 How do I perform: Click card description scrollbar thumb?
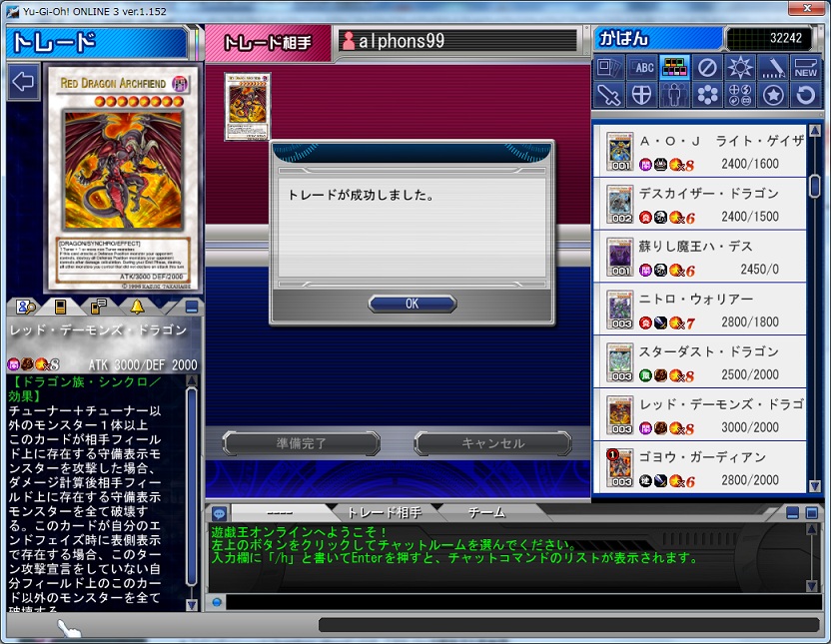point(192,486)
